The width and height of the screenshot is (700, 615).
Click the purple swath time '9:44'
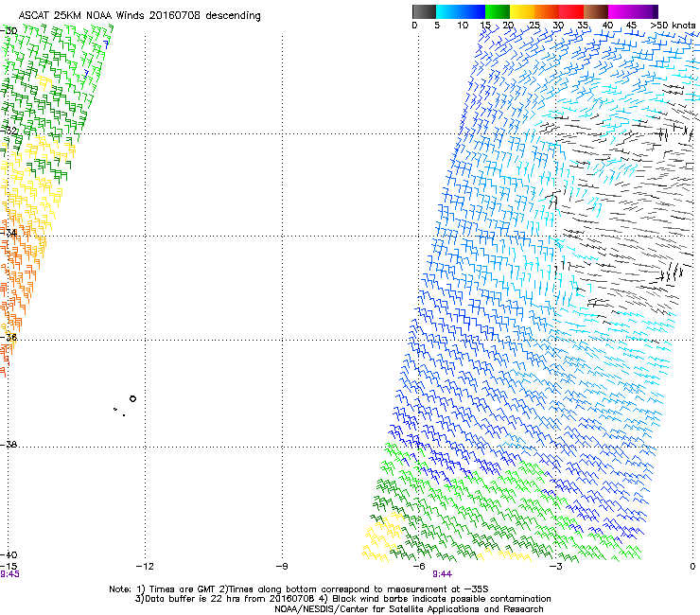[442, 574]
